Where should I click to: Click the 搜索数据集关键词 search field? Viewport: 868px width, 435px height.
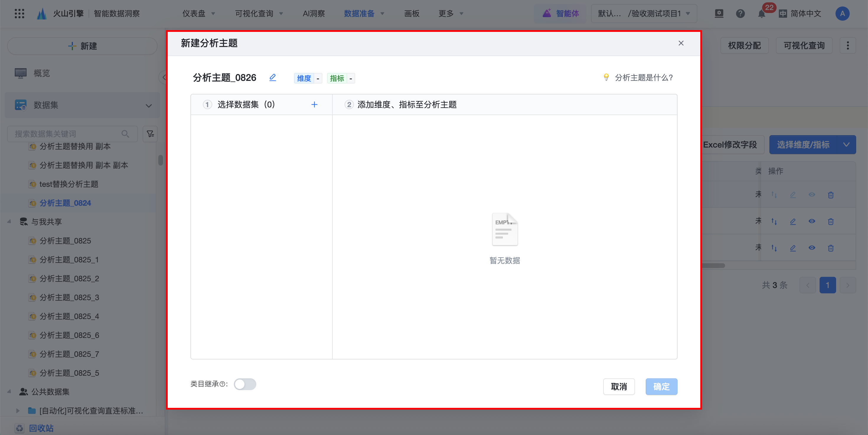tap(67, 134)
